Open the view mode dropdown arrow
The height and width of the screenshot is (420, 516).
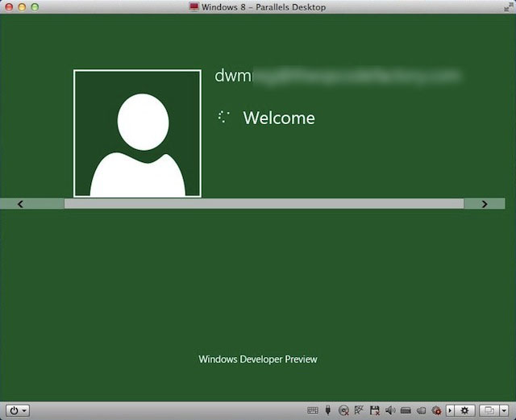503,410
